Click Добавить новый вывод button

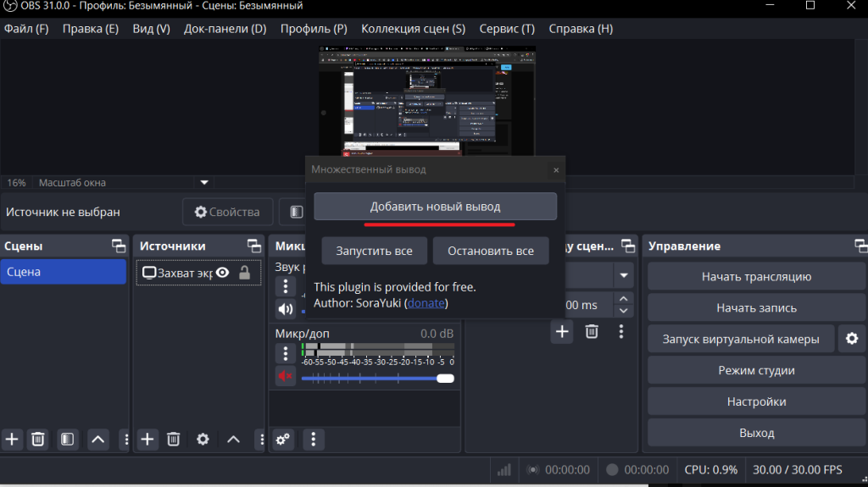click(x=435, y=207)
